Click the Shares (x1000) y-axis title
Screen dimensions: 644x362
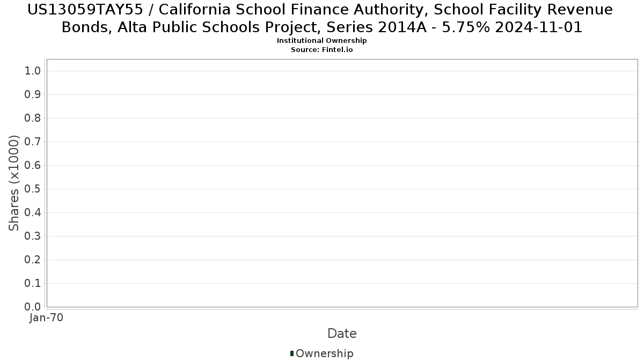tap(14, 183)
